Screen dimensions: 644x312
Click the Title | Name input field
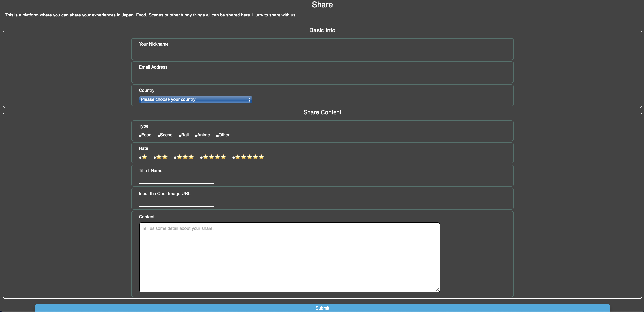point(177,180)
